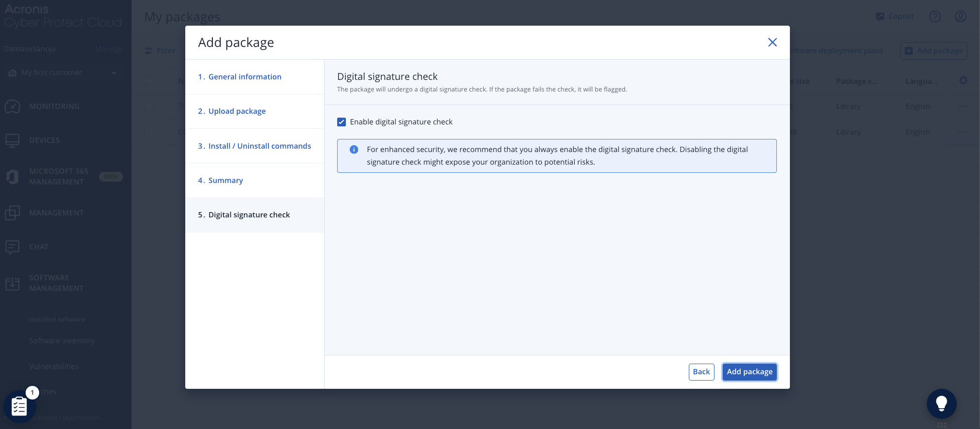The width and height of the screenshot is (980, 429).
Task: Click the Software Management icon
Action: [x=12, y=283]
